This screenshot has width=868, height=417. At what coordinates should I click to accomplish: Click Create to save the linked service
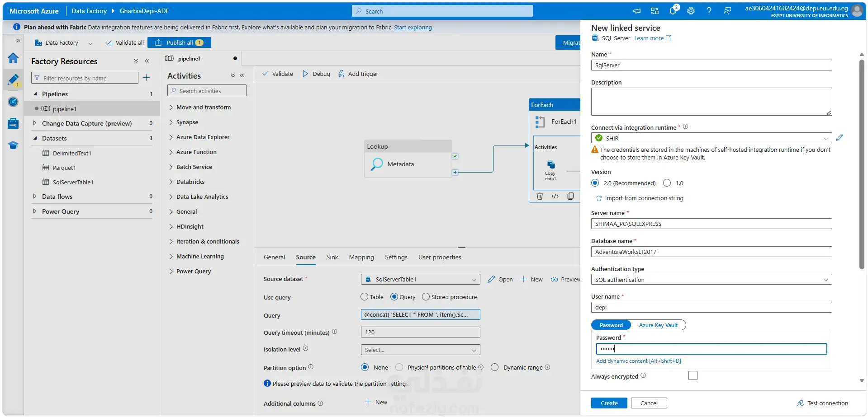pos(609,403)
